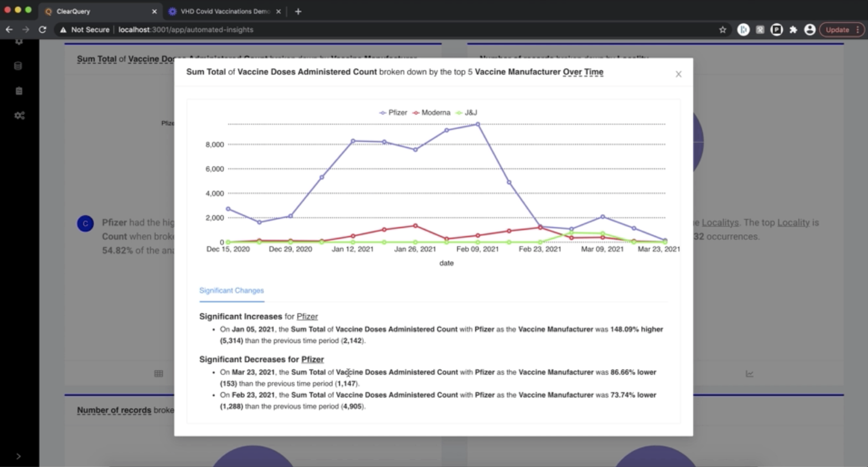Click the 'Dec 15, 2020' axis label
The width and height of the screenshot is (868, 467).
pyautogui.click(x=228, y=249)
